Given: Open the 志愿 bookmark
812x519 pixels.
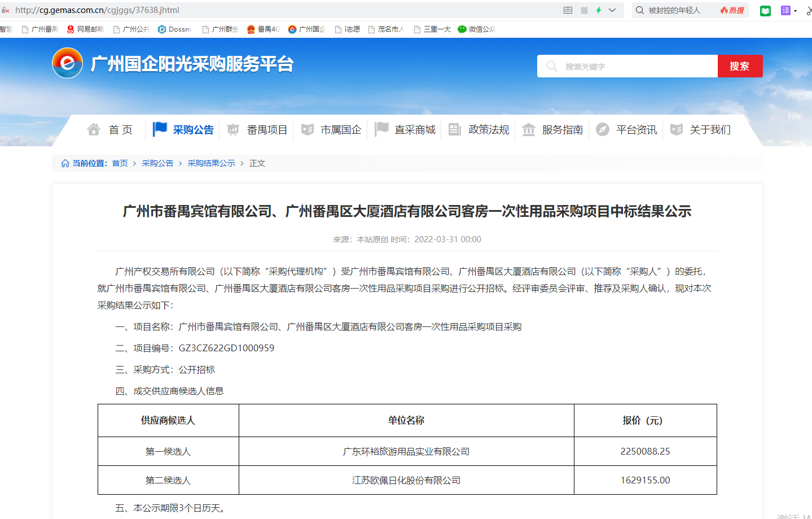Looking at the screenshot, I should pyautogui.click(x=348, y=29).
